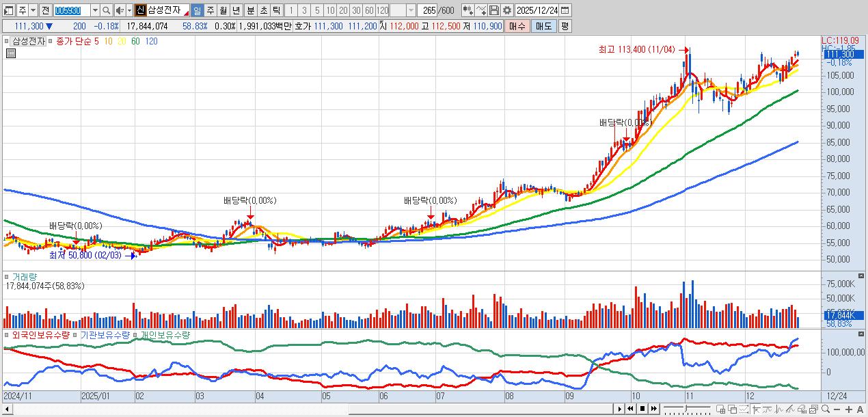Click the trend line drawing icon

(767, 409)
